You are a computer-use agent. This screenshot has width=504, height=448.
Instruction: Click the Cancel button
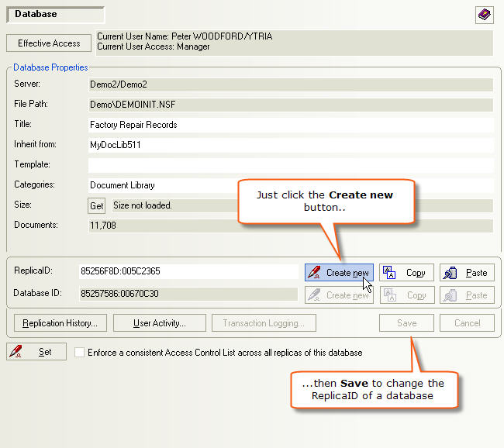[467, 323]
